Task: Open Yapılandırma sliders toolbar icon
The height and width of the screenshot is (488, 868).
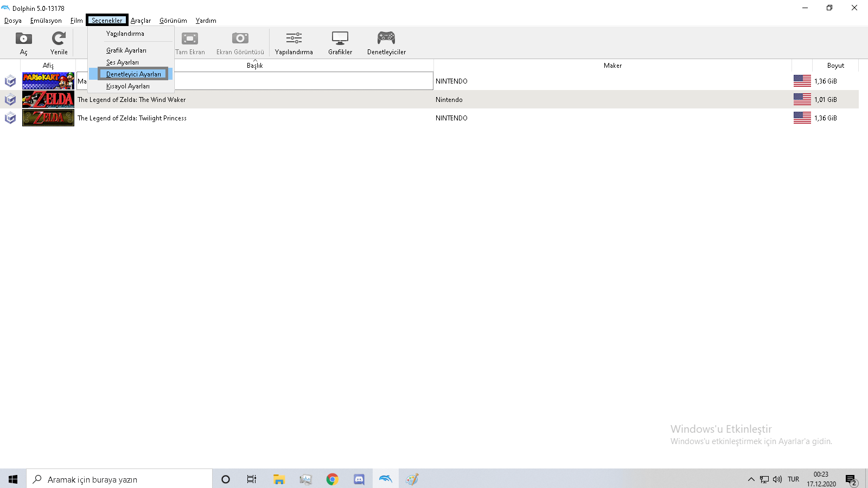Action: [294, 38]
